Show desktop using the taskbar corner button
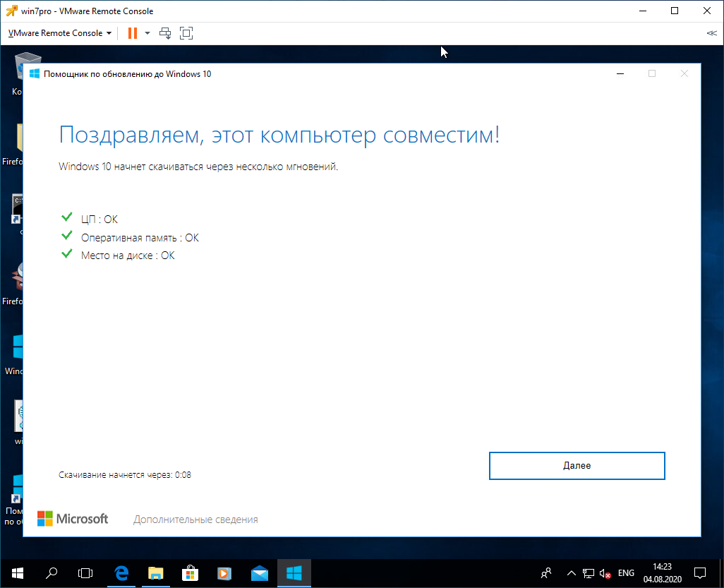 721,573
